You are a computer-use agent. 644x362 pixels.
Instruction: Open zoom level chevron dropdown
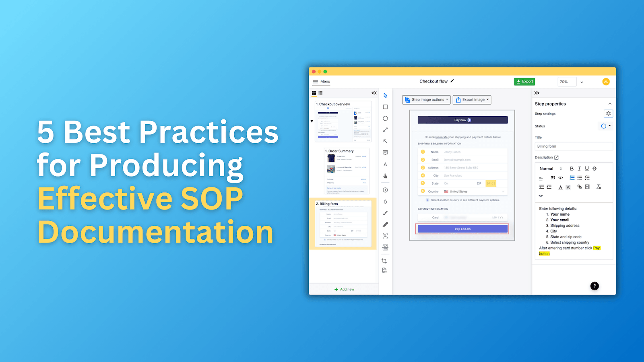582,82
